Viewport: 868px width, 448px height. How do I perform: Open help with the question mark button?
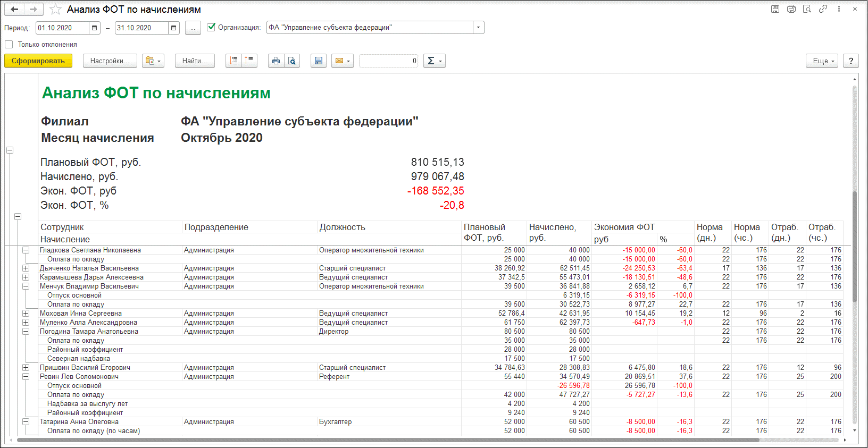point(851,61)
